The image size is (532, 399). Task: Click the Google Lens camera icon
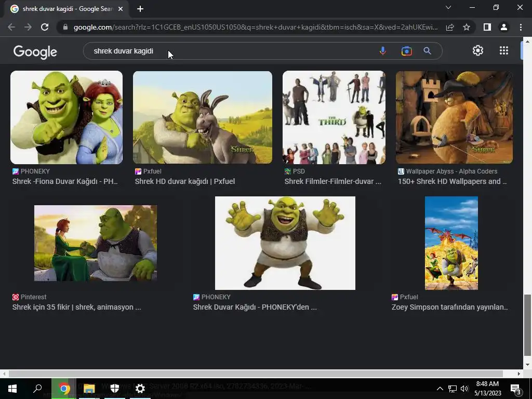406,51
